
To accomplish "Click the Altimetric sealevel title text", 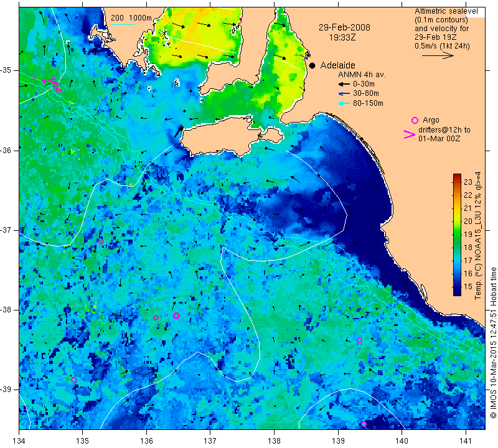I will [x=446, y=11].
